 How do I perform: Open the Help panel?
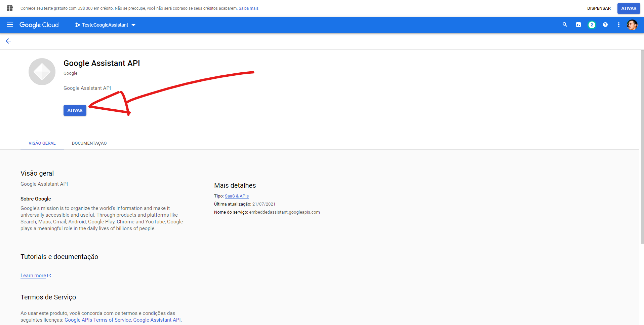(605, 25)
